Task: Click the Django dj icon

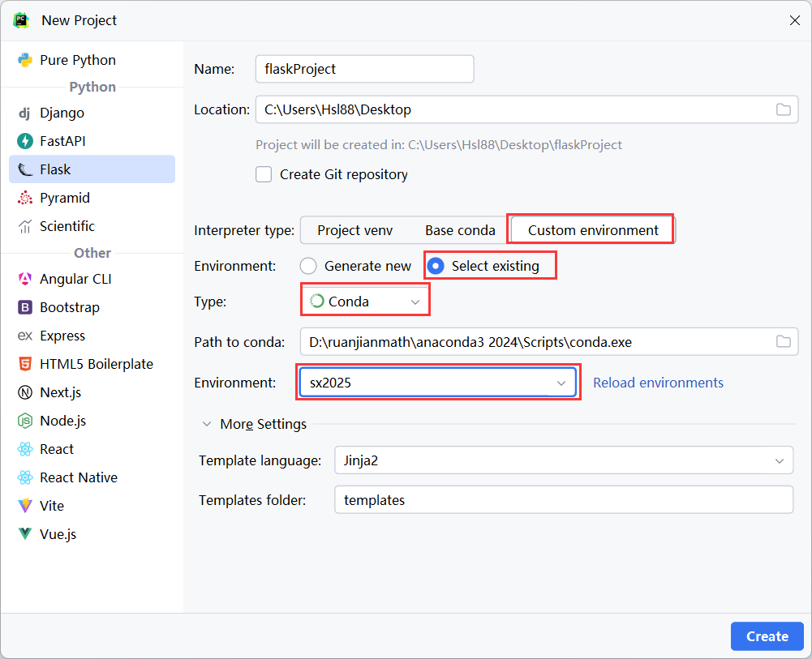Action: 24,113
